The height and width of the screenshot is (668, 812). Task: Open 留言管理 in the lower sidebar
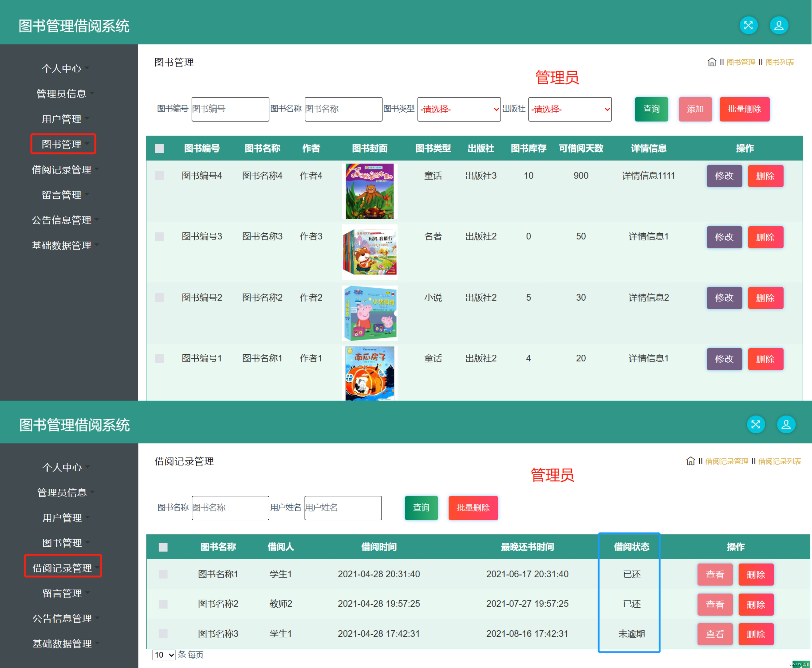tap(62, 593)
